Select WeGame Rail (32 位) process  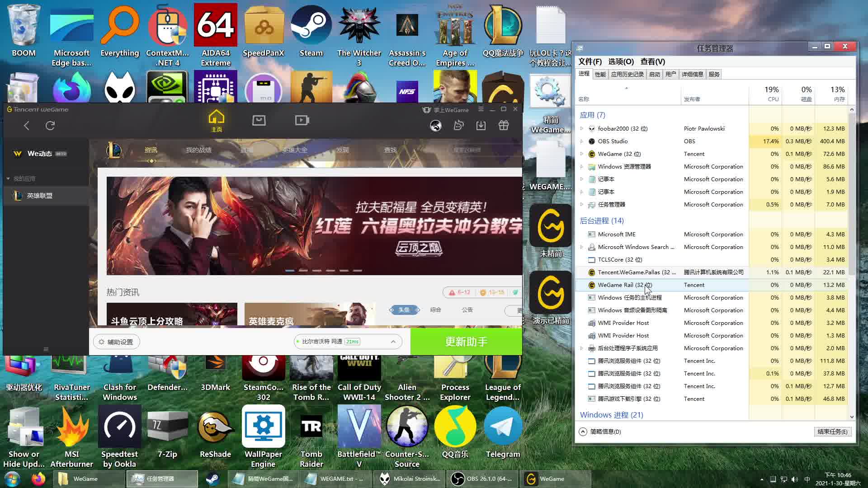point(712,285)
